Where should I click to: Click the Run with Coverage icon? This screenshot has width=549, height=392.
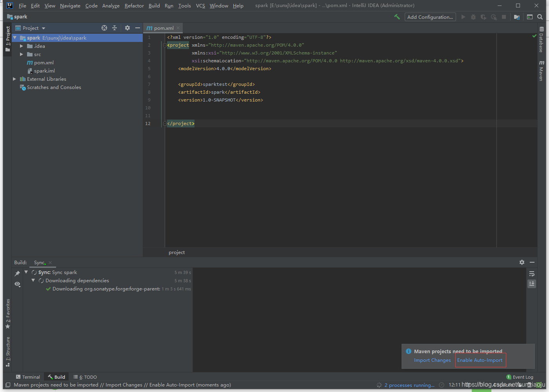[x=483, y=17]
